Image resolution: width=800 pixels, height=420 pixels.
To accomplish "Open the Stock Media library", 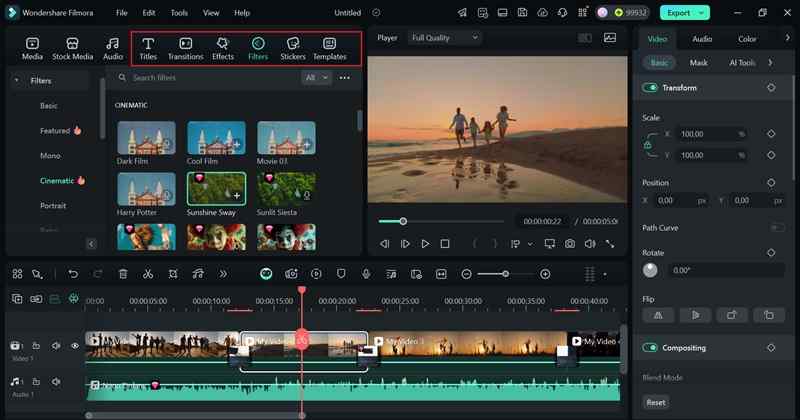I will click(x=72, y=49).
